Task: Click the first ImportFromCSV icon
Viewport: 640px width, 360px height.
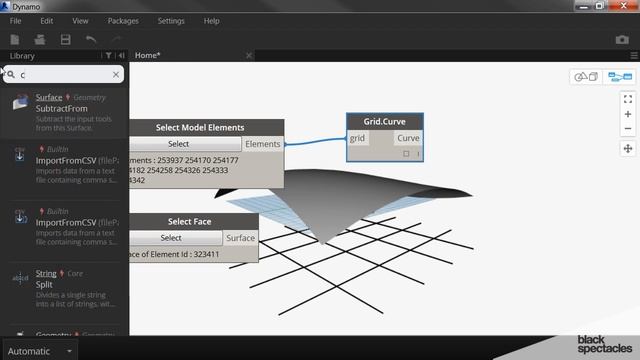Action: click(x=20, y=155)
